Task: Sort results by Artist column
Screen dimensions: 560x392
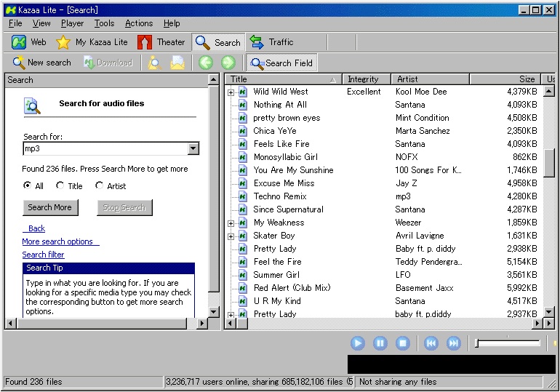Action: 431,79
